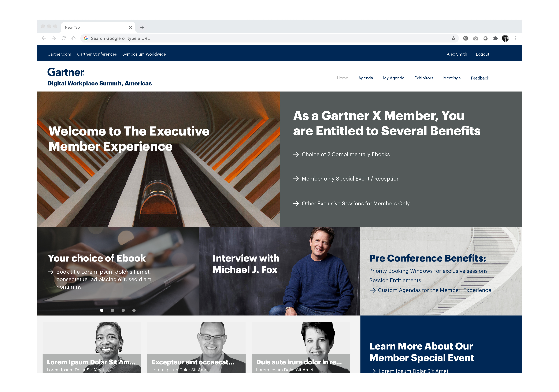Focus the Search Google or type URL field
The width and height of the screenshot is (559, 392).
tap(270, 38)
